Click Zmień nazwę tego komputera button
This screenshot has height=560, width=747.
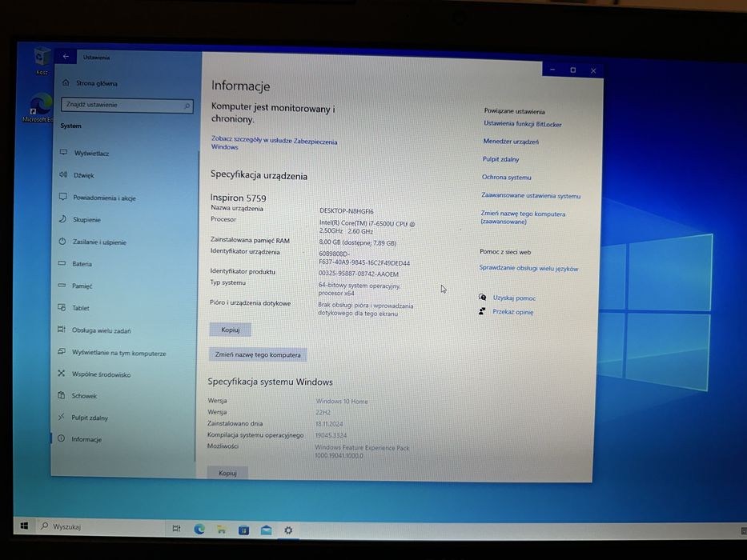pyautogui.click(x=258, y=354)
